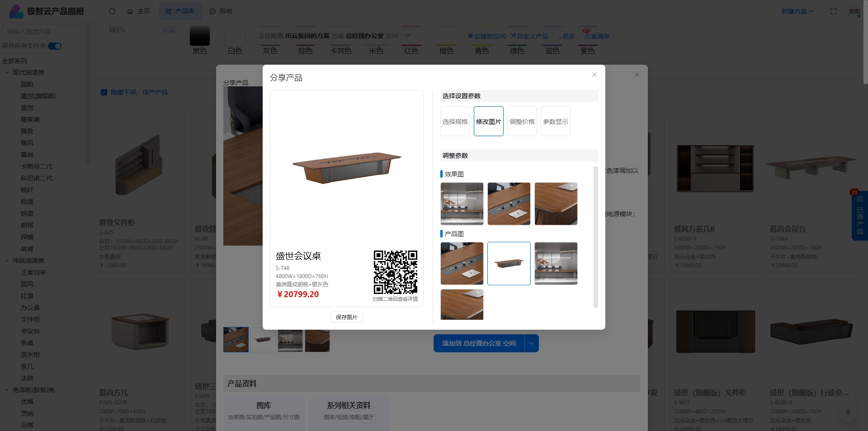The image size is (868, 431).
Task: Select the 选择规格 tab option
Action: tap(455, 122)
